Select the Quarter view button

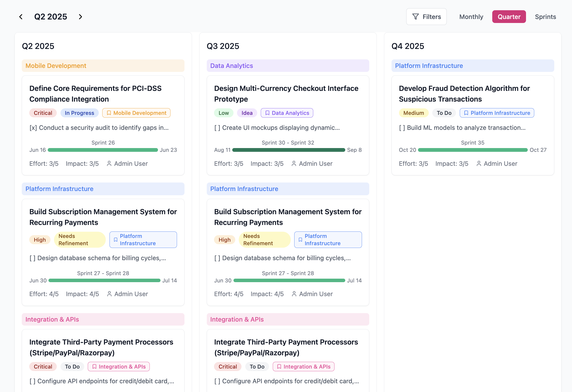point(509,17)
